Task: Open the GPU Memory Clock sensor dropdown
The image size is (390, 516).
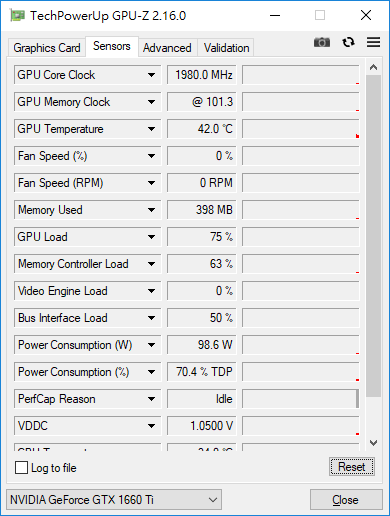Action: tap(151, 102)
